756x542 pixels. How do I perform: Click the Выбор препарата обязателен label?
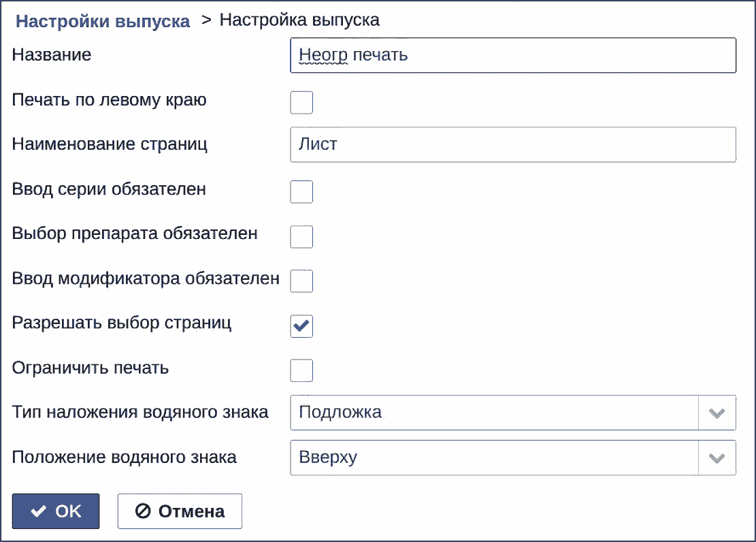point(135,234)
